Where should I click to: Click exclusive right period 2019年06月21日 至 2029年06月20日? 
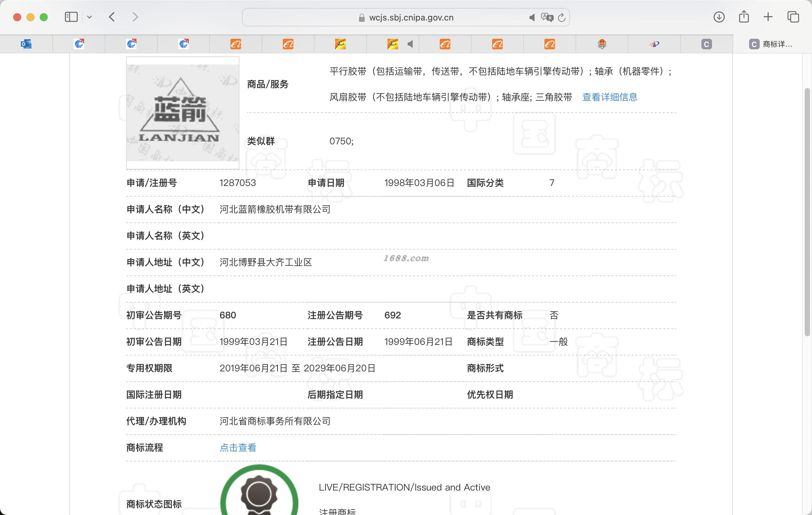[x=297, y=368]
